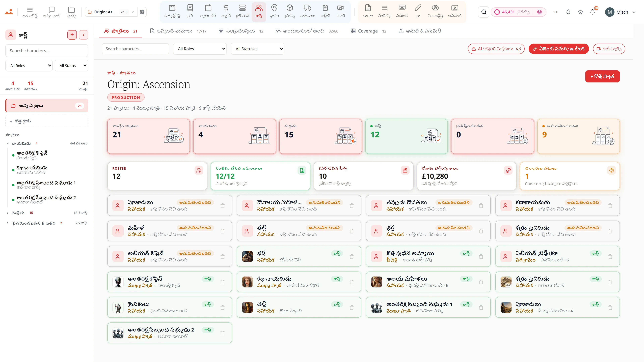Click the green కాస్ట్ 12 stat card
Image resolution: width=644 pixels, height=362 pixels.
(406, 136)
